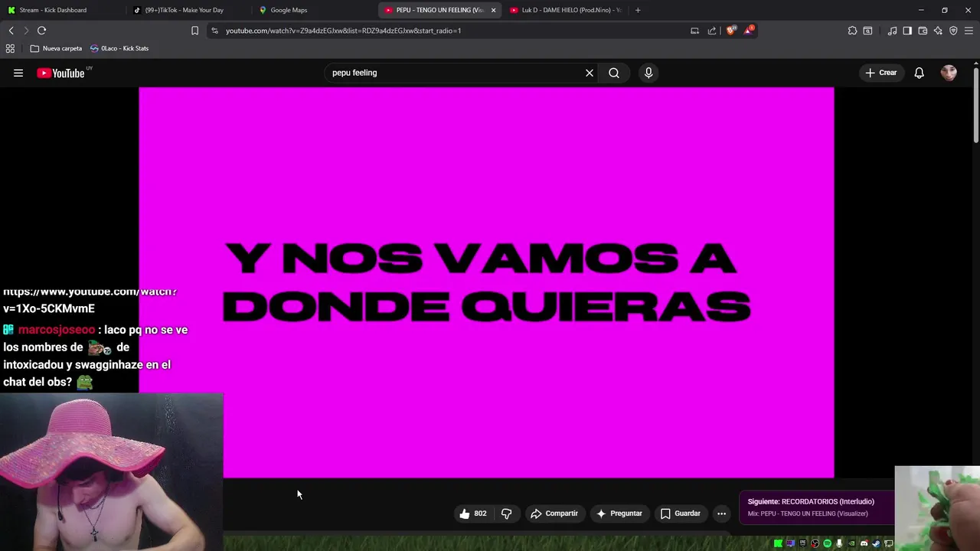Viewport: 980px width, 551px height.
Task: Open the Leo AI sparkle icon
Action: [x=938, y=31]
